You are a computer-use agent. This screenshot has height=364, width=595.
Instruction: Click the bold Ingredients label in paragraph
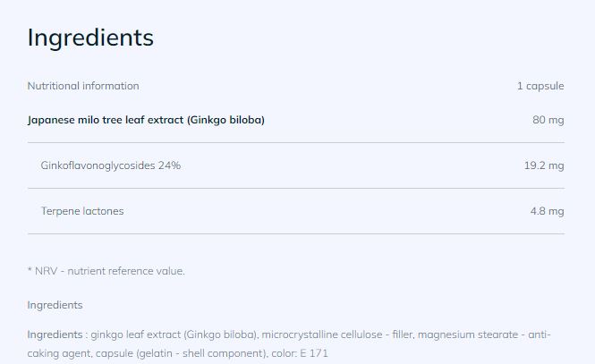tap(55, 334)
